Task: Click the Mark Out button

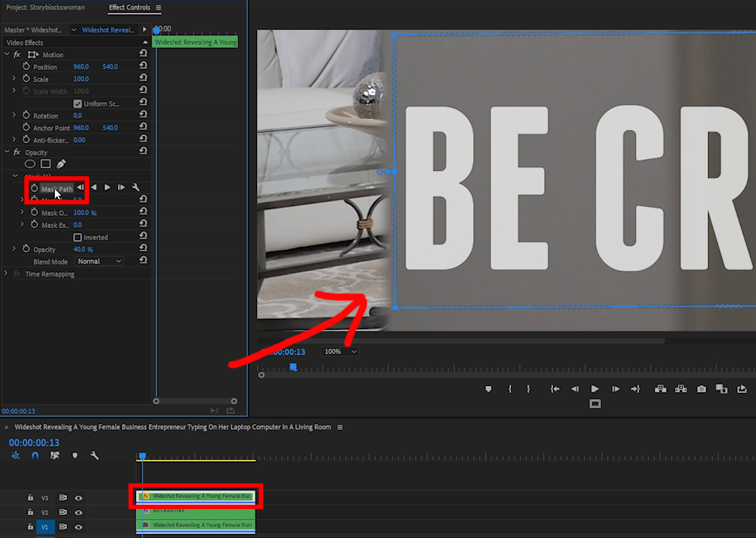Action: click(529, 389)
